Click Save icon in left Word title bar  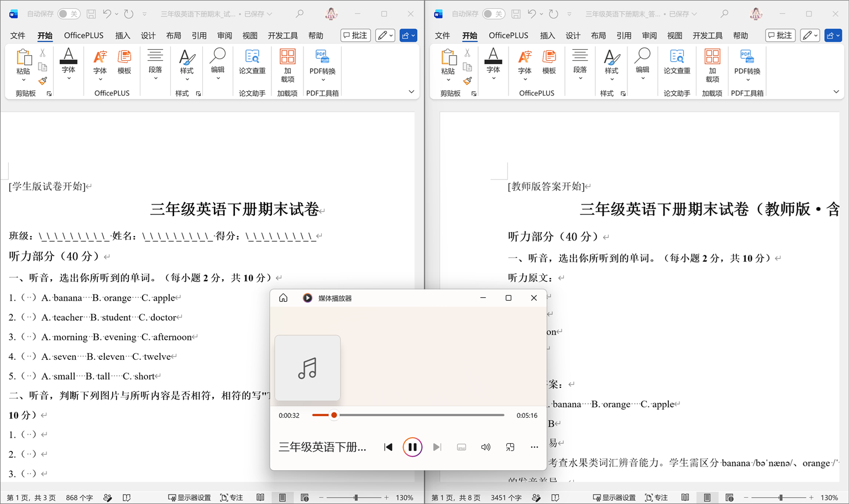pyautogui.click(x=91, y=14)
